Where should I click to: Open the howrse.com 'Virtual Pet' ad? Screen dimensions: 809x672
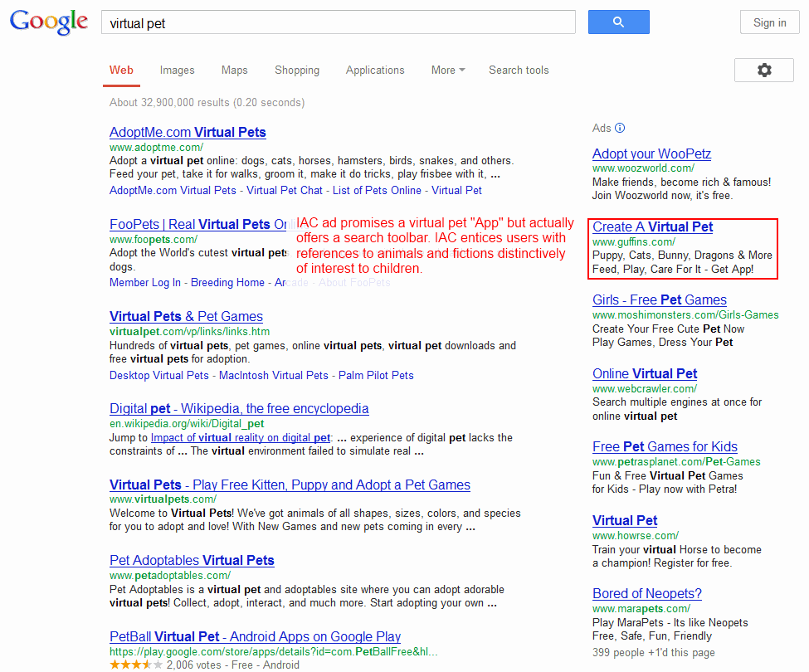point(625,520)
